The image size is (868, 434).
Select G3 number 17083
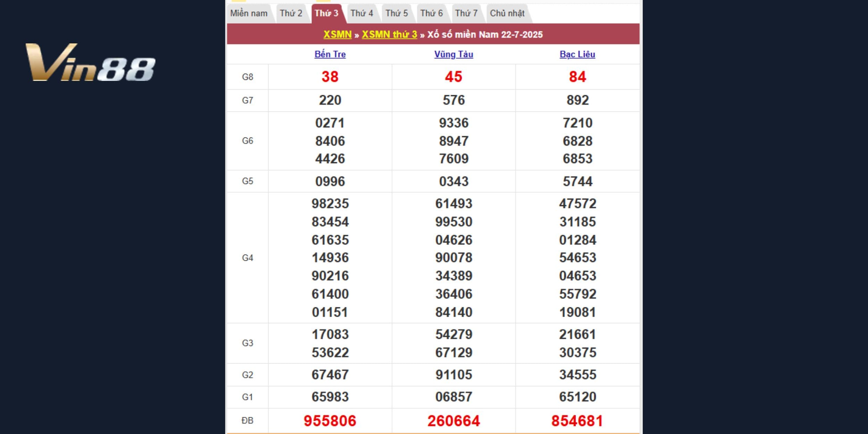click(x=330, y=334)
